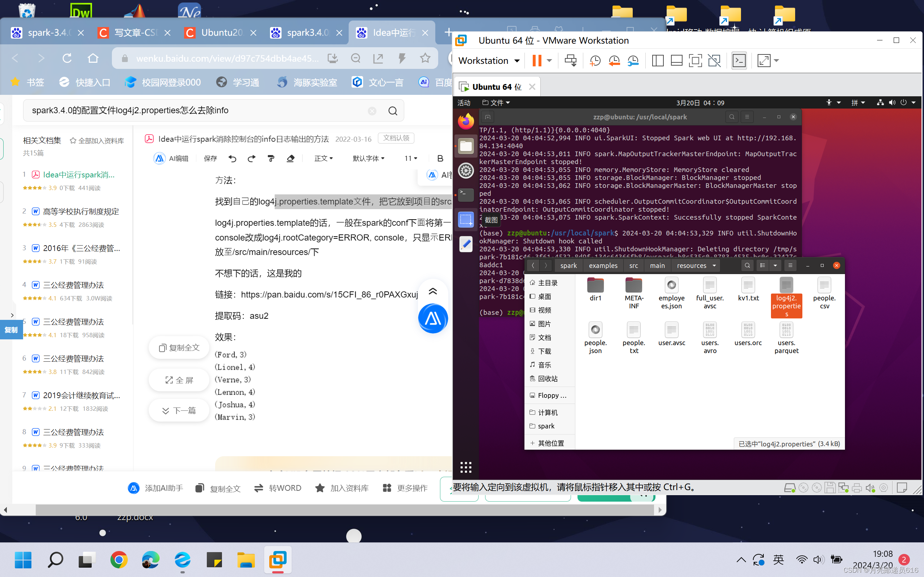Open the font size dropdown showing 11
Viewport: 924px width, 577px height.
(410, 158)
